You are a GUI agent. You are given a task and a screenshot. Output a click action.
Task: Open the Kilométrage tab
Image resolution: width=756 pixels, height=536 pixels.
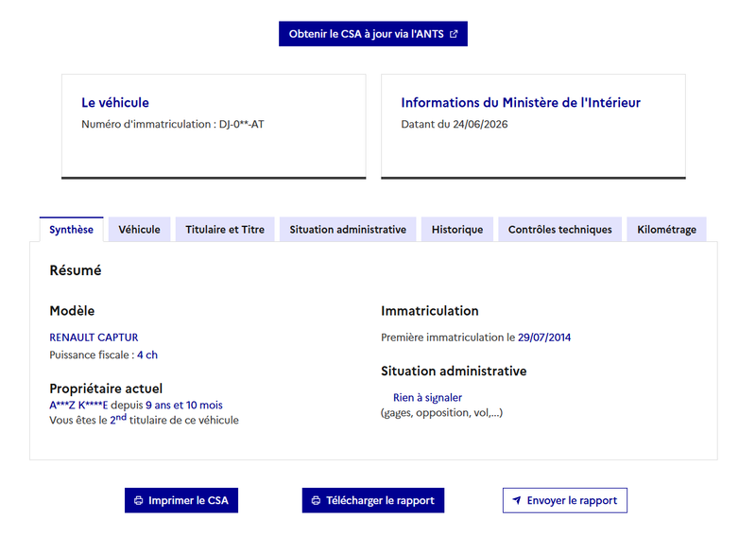pyautogui.click(x=667, y=230)
